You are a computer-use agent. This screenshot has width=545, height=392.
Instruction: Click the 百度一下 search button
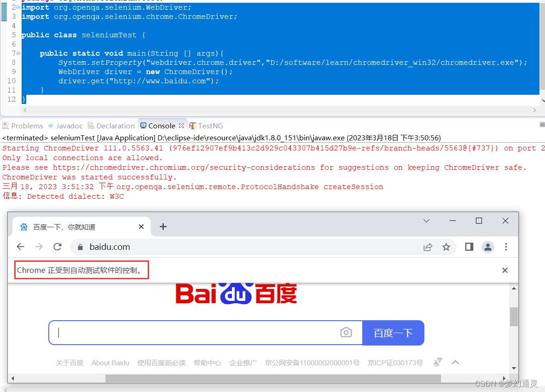tap(393, 333)
